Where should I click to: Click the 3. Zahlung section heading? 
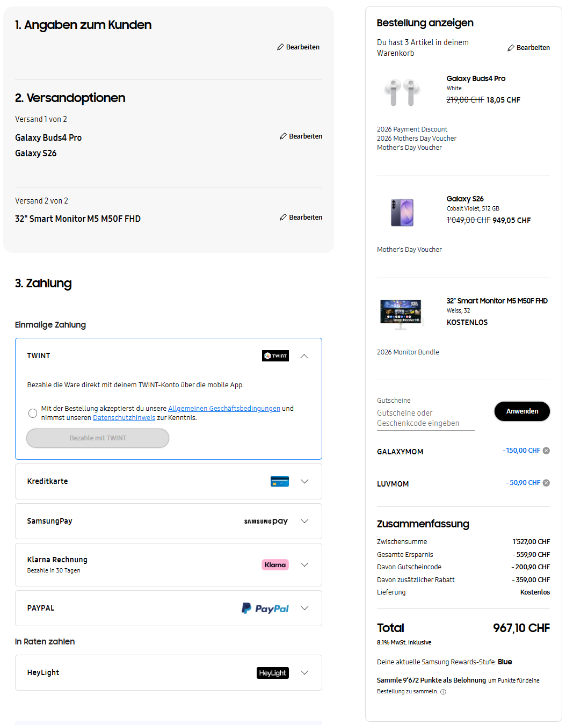point(43,283)
